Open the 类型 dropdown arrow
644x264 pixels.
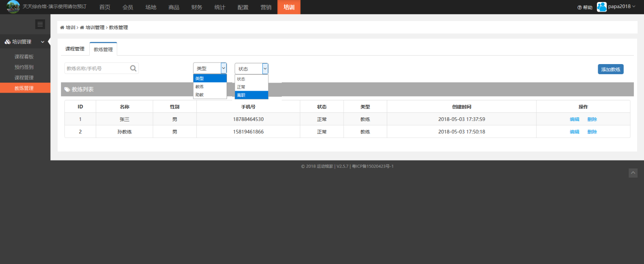coord(224,68)
